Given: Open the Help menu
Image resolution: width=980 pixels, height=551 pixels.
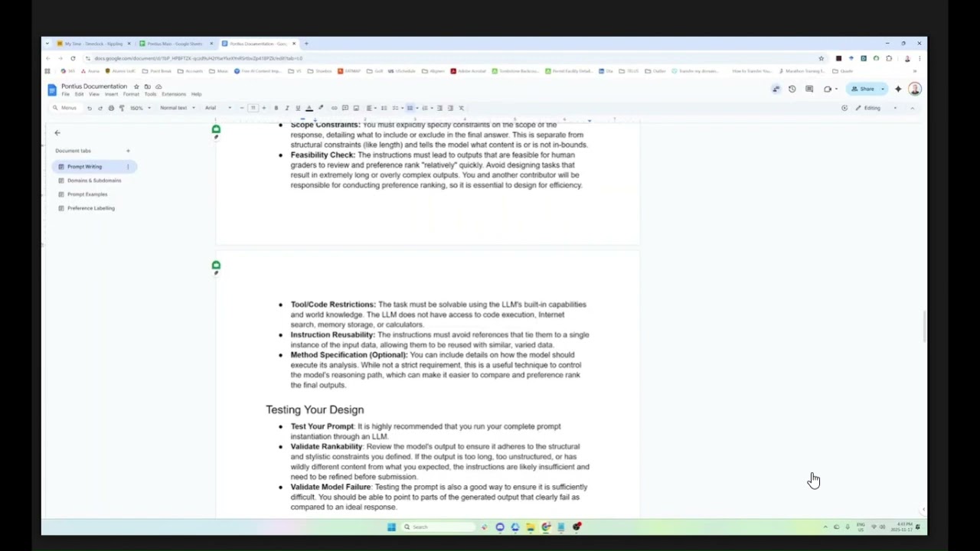Looking at the screenshot, I should pos(196,94).
